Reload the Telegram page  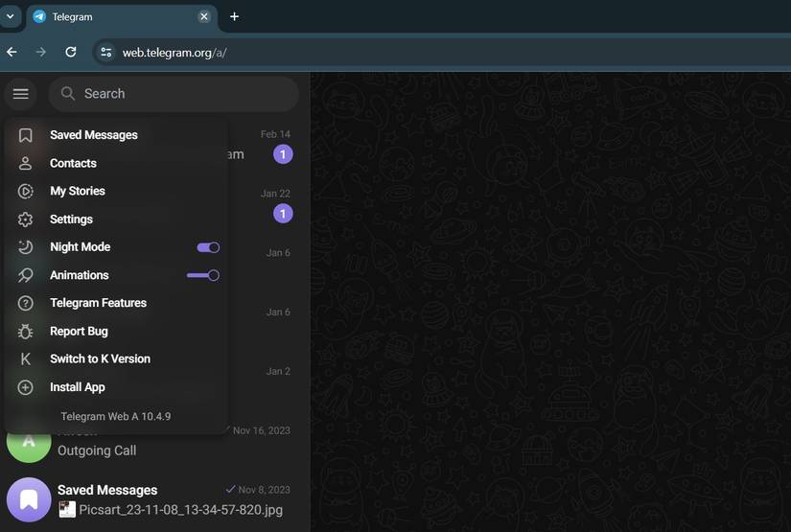tap(71, 52)
